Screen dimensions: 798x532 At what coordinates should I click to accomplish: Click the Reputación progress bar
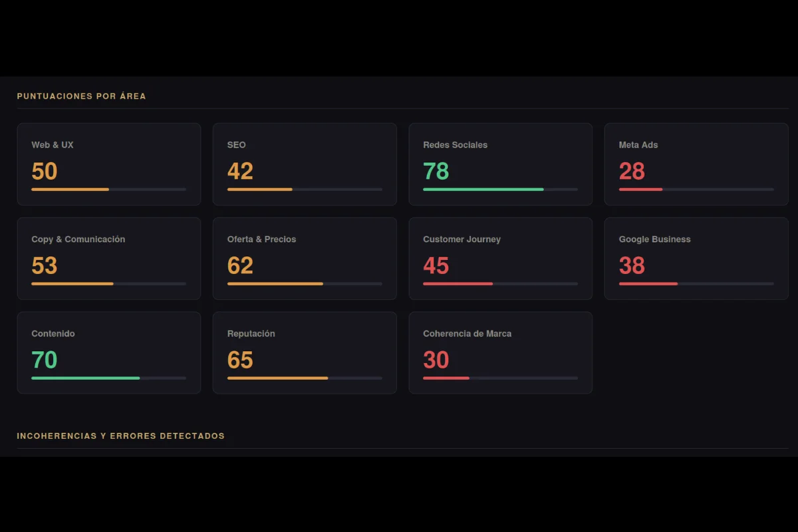305,378
